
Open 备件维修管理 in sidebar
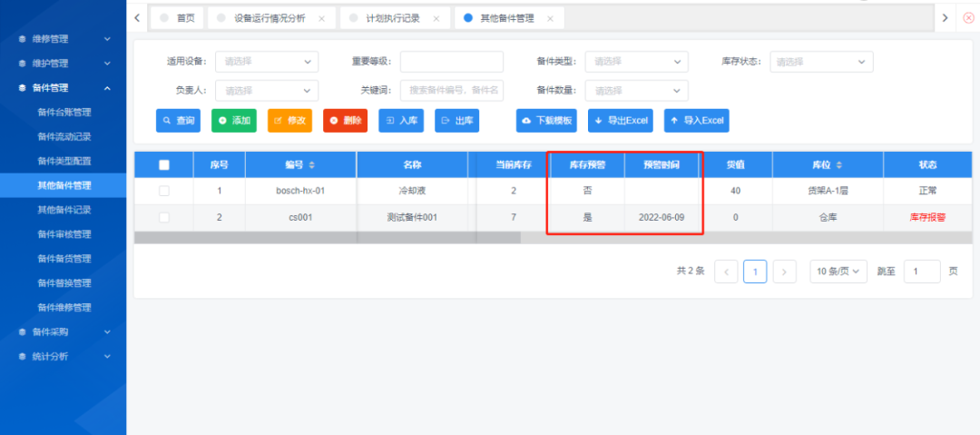pos(64,307)
